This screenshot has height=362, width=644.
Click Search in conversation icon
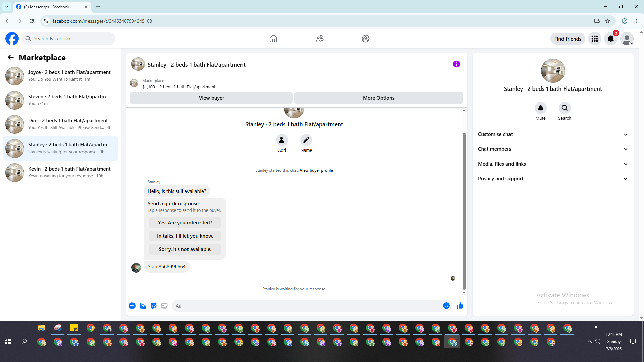click(565, 108)
